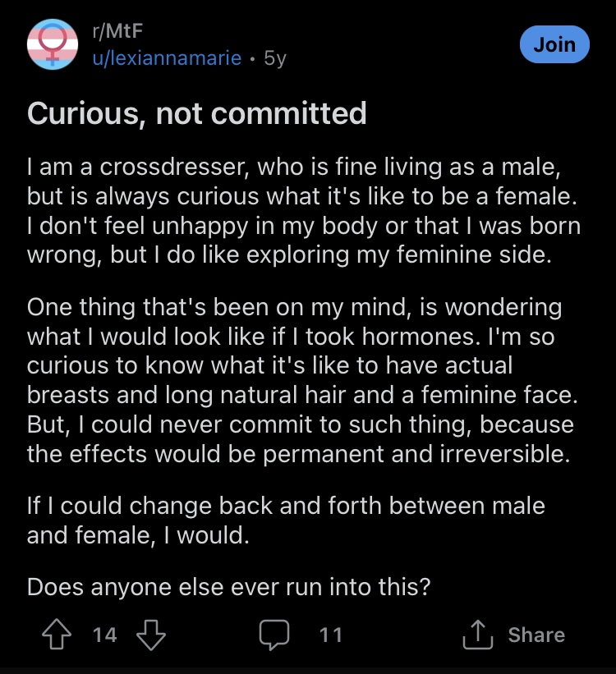Click the paragraph starting One thing that's been
The image size is (616, 674).
click(302, 380)
